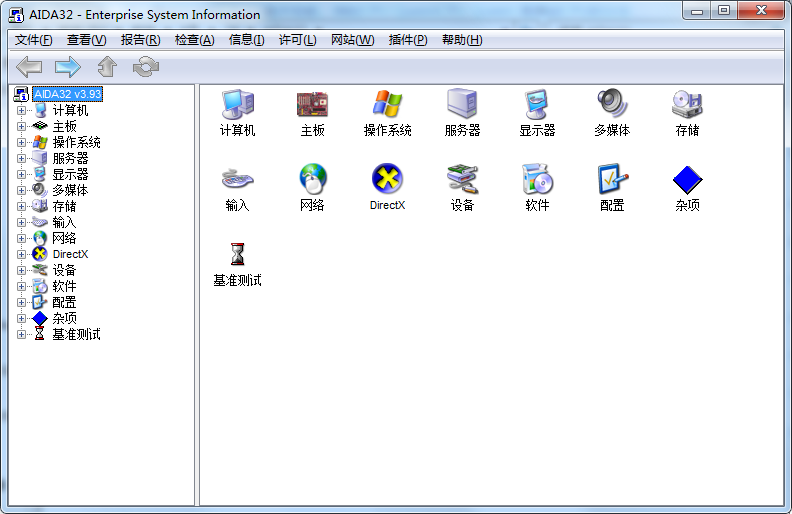Click the Forward arrow toolbar button
The image size is (792, 514).
click(x=68, y=67)
